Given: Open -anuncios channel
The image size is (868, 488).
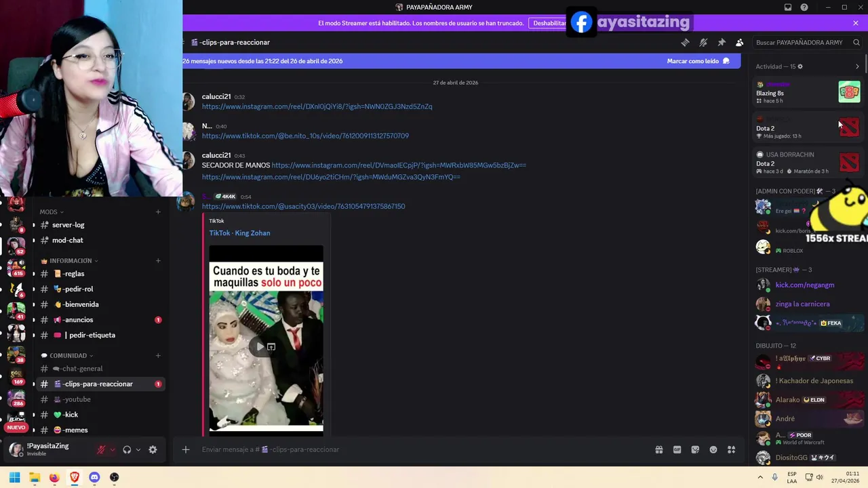Looking at the screenshot, I should pos(100,320).
